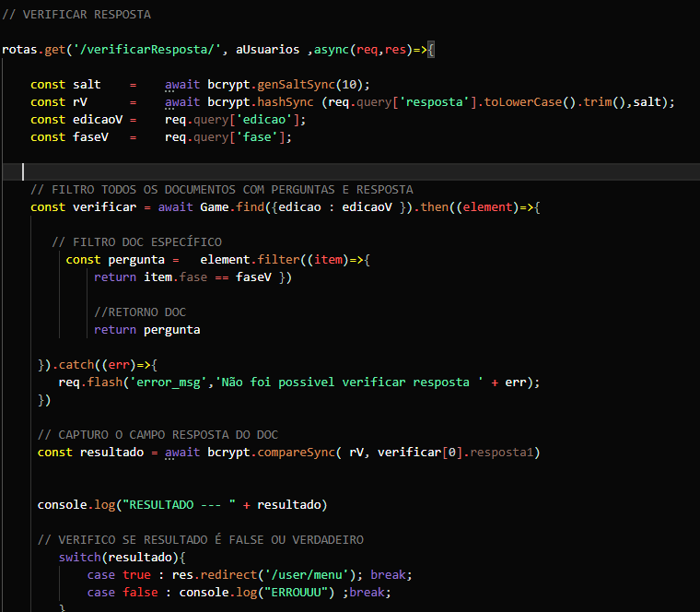Click the 'FILTRO DOC ESPECÍFICO' comment

[136, 242]
